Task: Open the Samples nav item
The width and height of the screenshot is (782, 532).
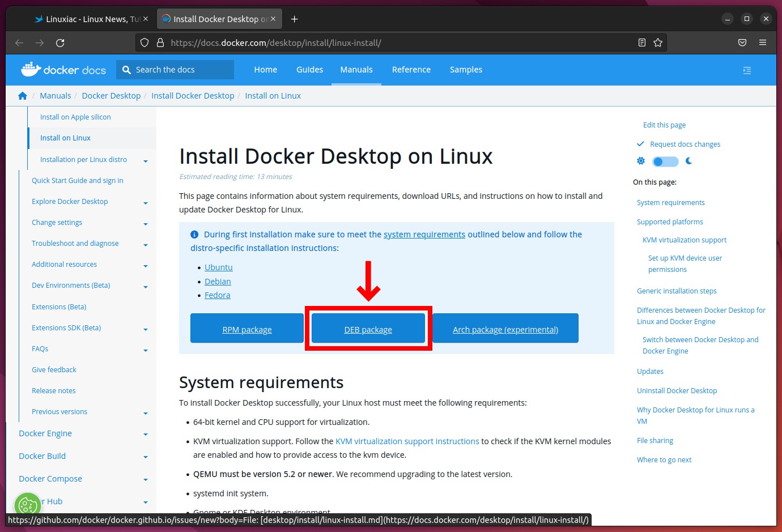Action: (466, 70)
